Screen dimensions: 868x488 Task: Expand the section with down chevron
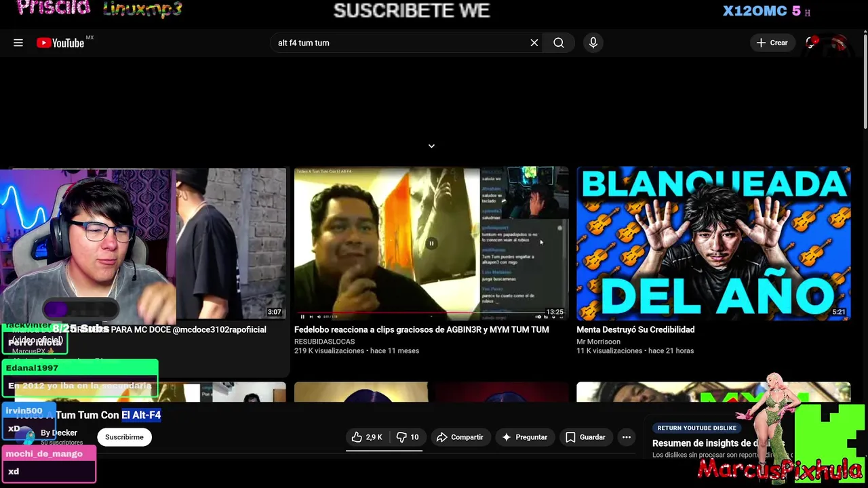pyautogui.click(x=431, y=146)
